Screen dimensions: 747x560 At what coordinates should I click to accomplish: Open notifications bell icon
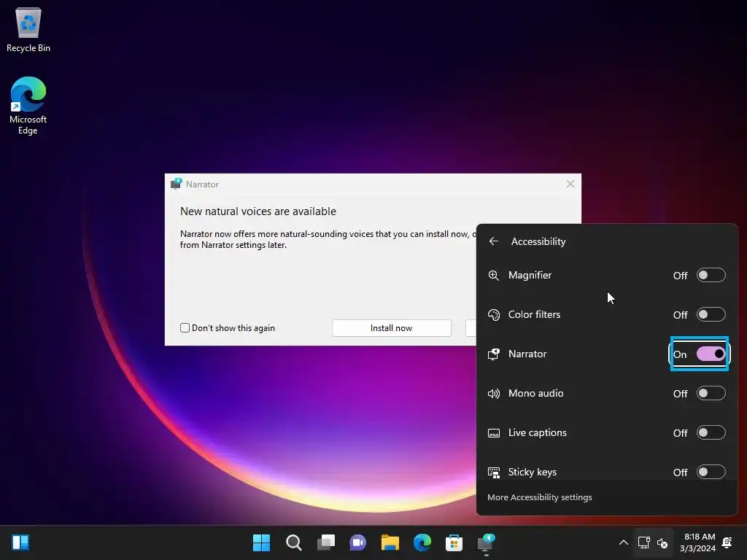coord(727,542)
